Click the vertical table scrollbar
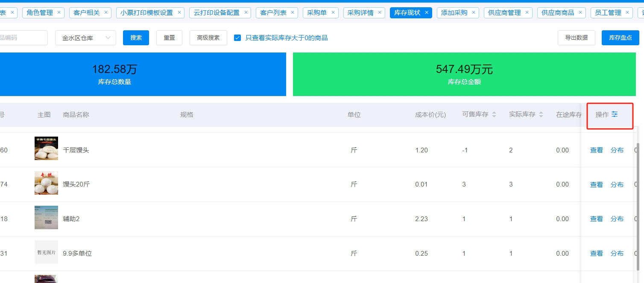Screen dimensions: 644x283 tap(638, 205)
